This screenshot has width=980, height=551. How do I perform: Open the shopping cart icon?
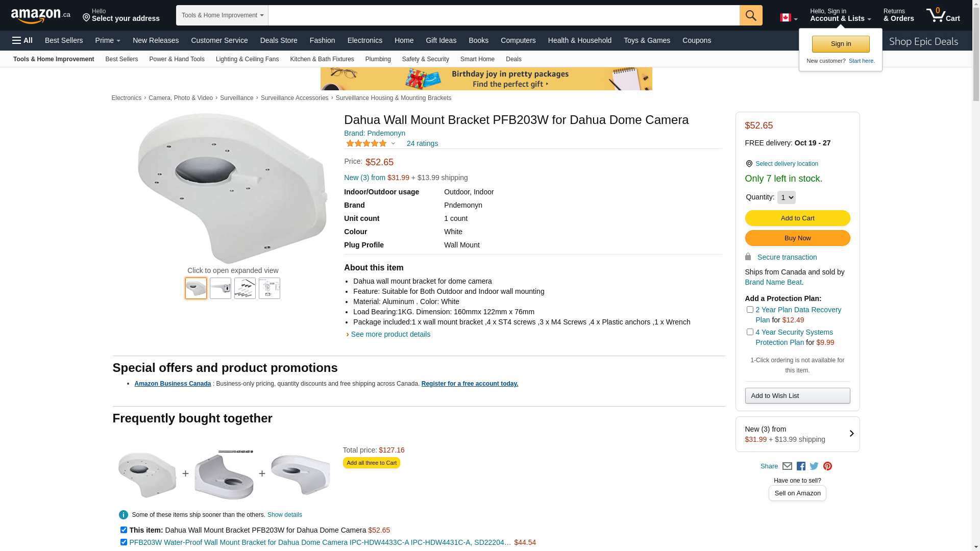pos(943,15)
